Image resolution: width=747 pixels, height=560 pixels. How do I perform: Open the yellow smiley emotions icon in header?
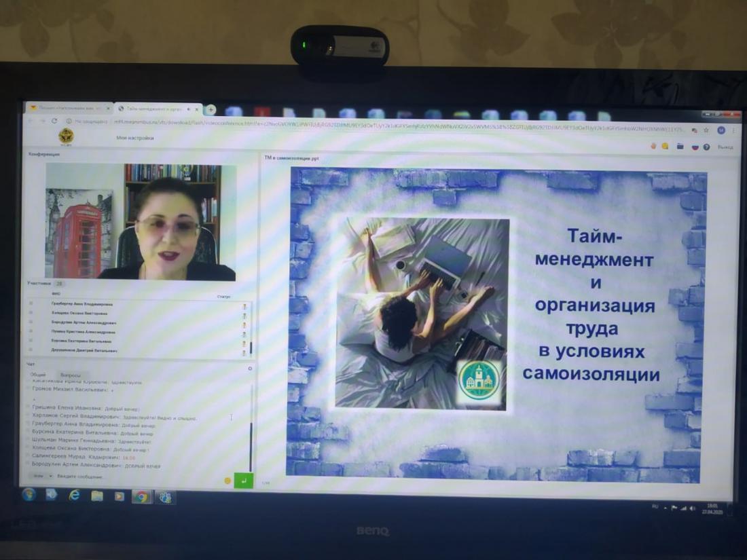665,146
